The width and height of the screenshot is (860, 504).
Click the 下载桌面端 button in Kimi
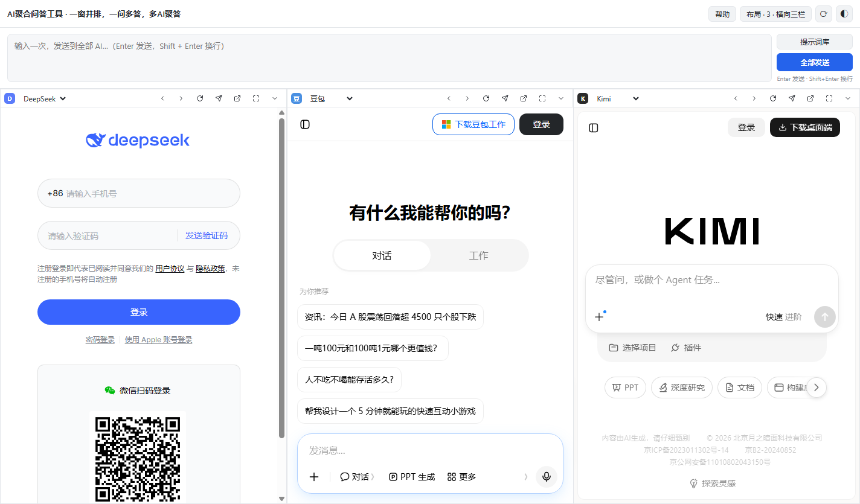805,127
